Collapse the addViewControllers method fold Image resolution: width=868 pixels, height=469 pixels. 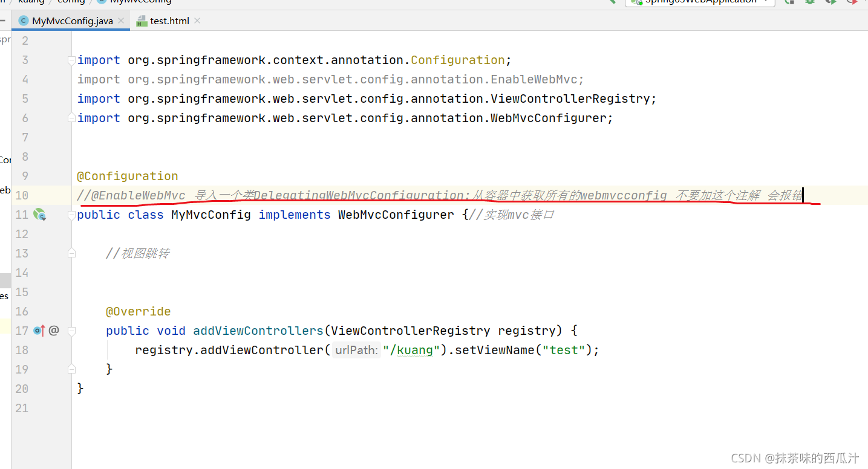[x=71, y=330]
